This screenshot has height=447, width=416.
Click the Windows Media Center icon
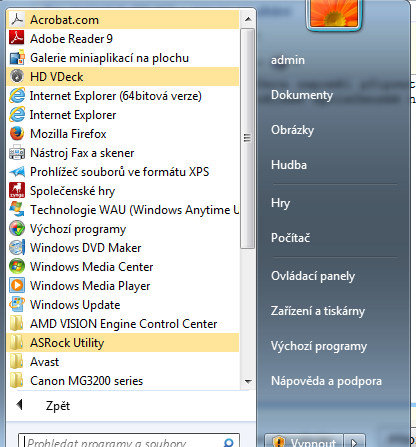pyautogui.click(x=17, y=267)
